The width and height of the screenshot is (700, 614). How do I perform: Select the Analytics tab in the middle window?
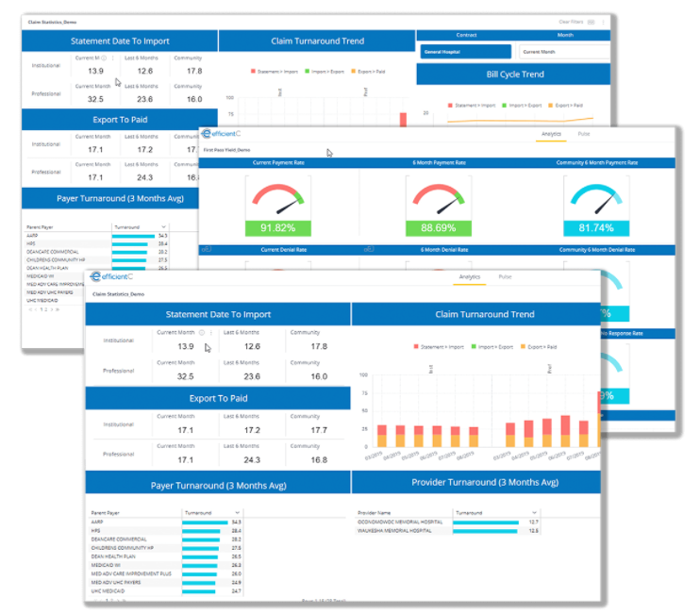551,135
